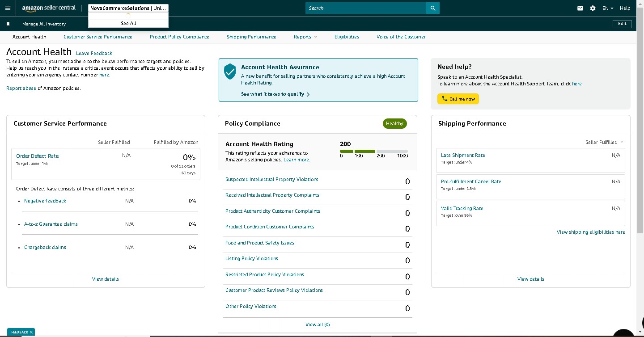
Task: Open the Valid Tracking Rate link
Action: (x=462, y=208)
